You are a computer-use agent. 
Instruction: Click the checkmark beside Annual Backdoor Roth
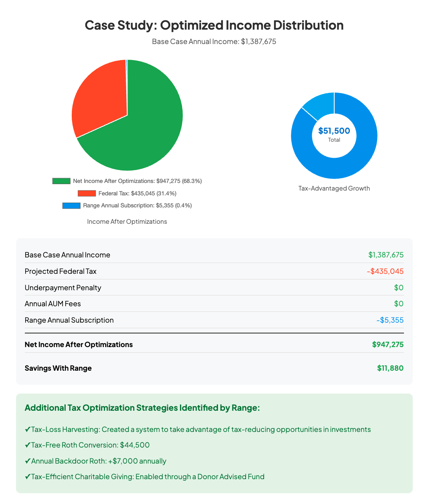click(x=28, y=461)
